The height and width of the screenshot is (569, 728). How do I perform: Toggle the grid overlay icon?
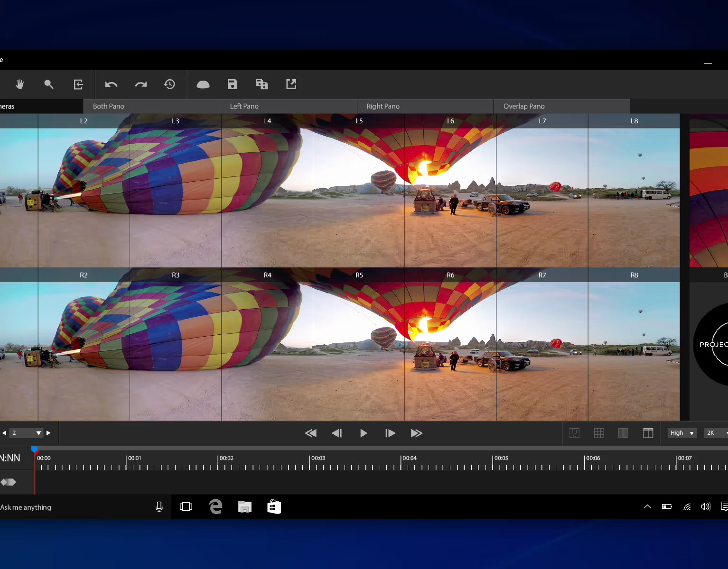pos(599,433)
